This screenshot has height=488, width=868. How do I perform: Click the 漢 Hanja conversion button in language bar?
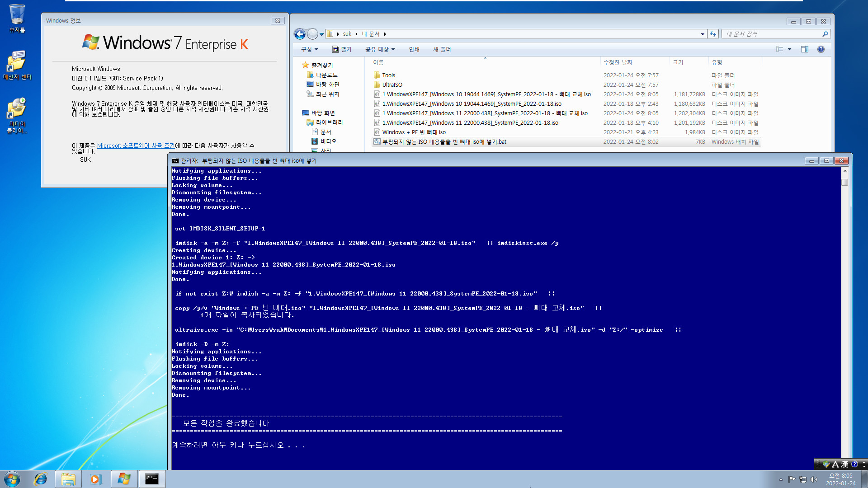[844, 464]
